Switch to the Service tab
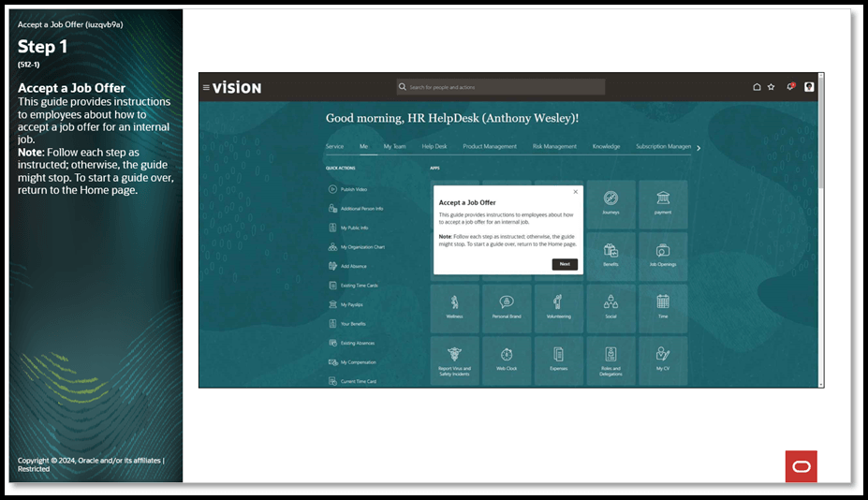Viewport: 868px width, 500px height. [x=334, y=147]
